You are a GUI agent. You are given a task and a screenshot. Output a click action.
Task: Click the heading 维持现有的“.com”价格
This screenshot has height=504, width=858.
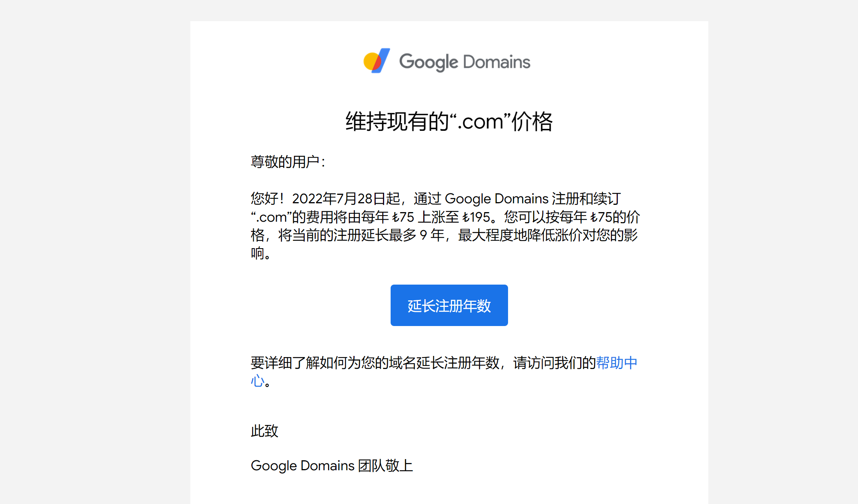point(449,122)
